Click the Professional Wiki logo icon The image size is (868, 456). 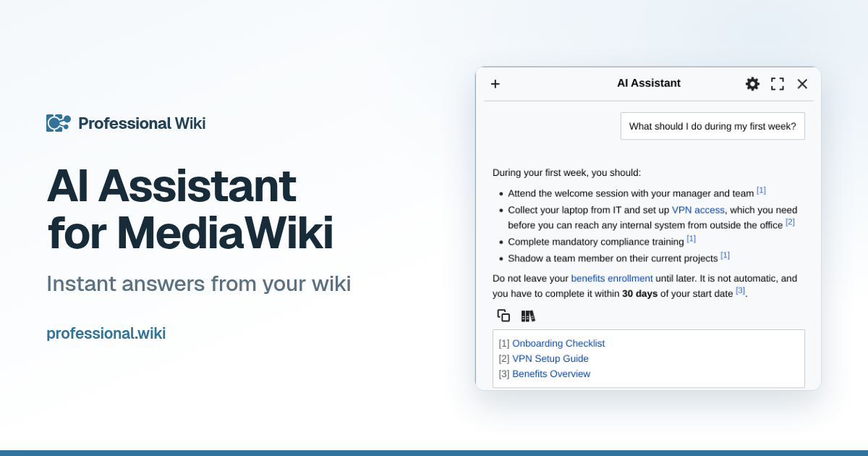(59, 123)
